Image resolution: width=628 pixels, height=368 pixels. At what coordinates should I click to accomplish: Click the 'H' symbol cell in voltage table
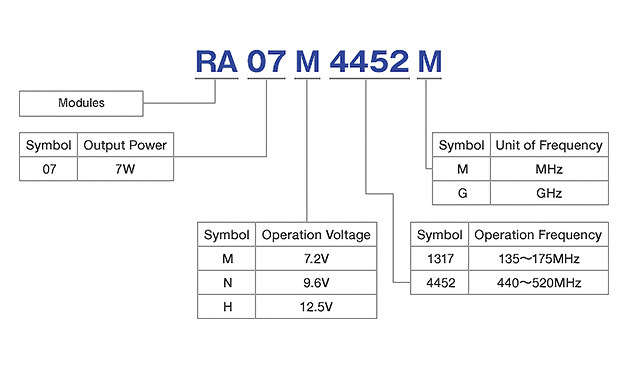[227, 306]
